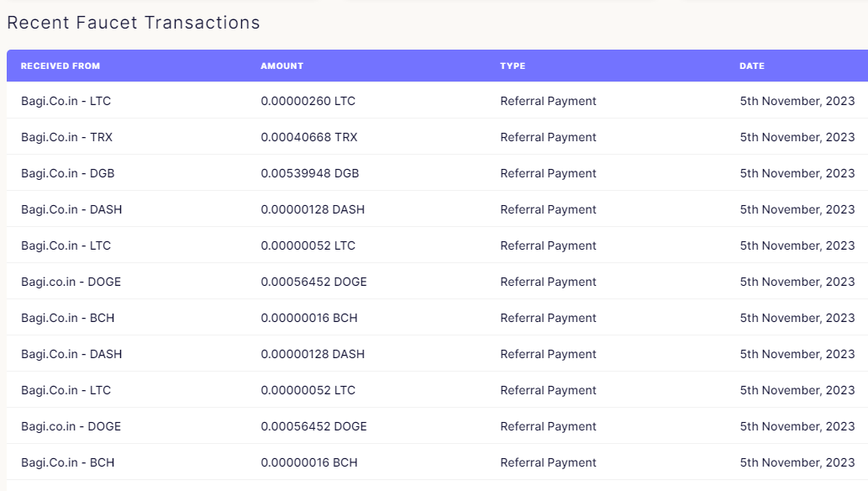Click the 0.00000260 LTC amount

[x=308, y=101]
